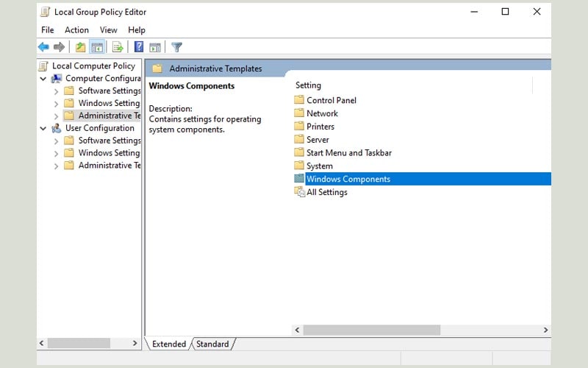Select User Configuration tree label
Viewport: 588px width, 368px height.
(100, 128)
